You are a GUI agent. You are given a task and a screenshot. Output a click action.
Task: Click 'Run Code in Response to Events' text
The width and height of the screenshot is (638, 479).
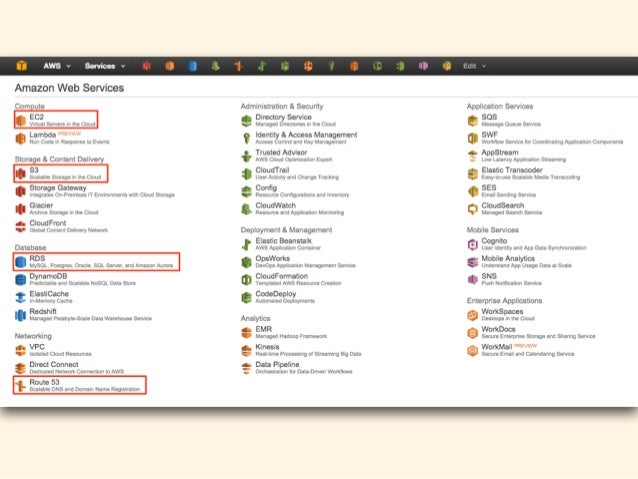pos(69,142)
